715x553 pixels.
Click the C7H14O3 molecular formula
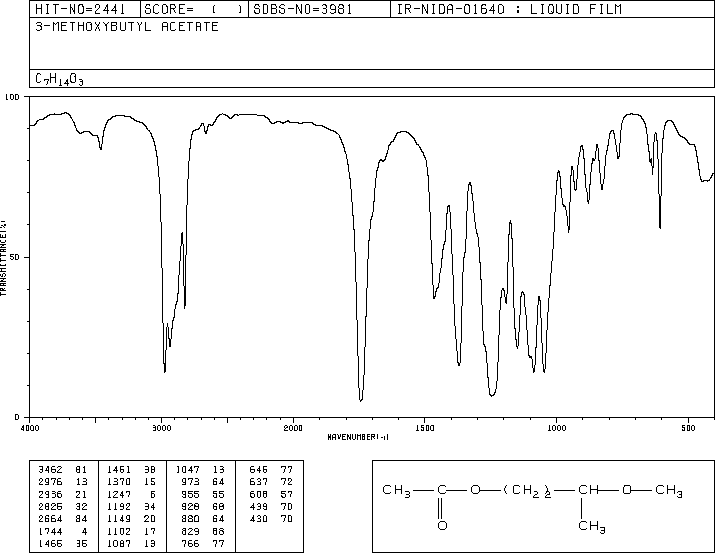point(59,79)
